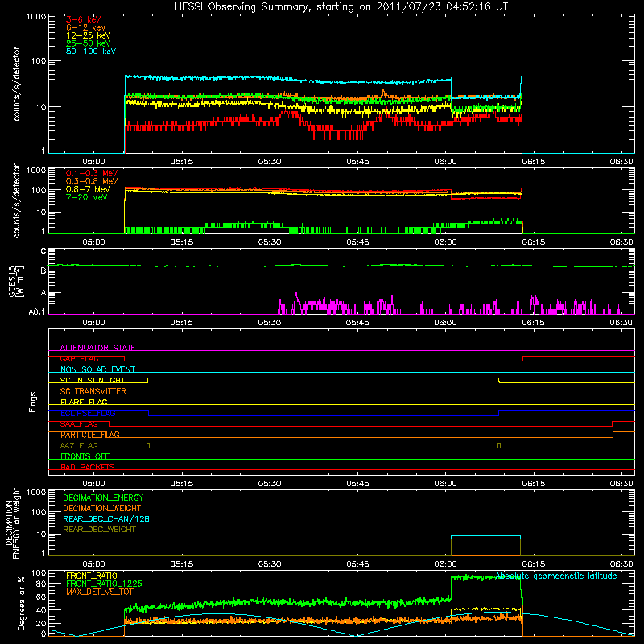Select the SC_TRANSMITTER flag label
The width and height of the screenshot is (644, 644).
pos(93,391)
